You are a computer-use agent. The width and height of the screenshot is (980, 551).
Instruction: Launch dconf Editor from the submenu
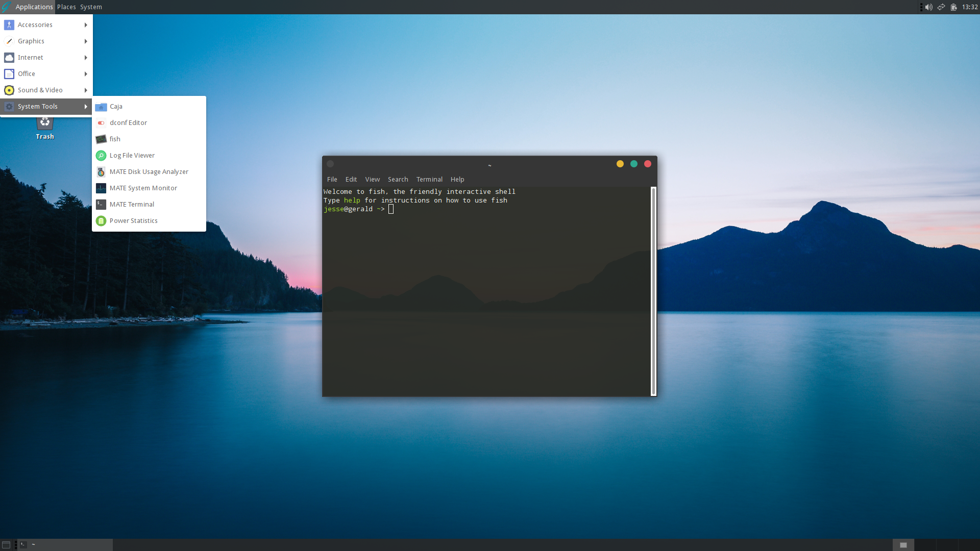(149, 123)
